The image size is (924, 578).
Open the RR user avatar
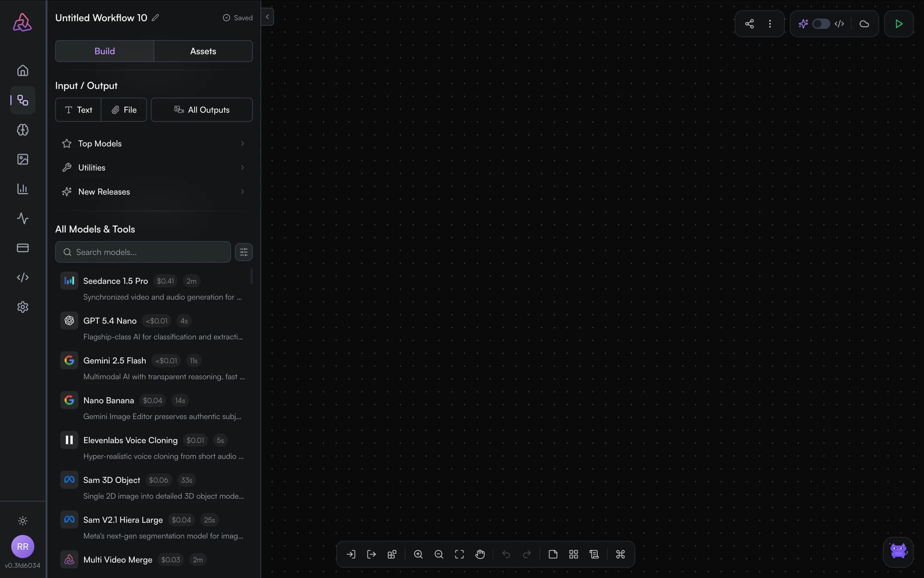click(23, 547)
